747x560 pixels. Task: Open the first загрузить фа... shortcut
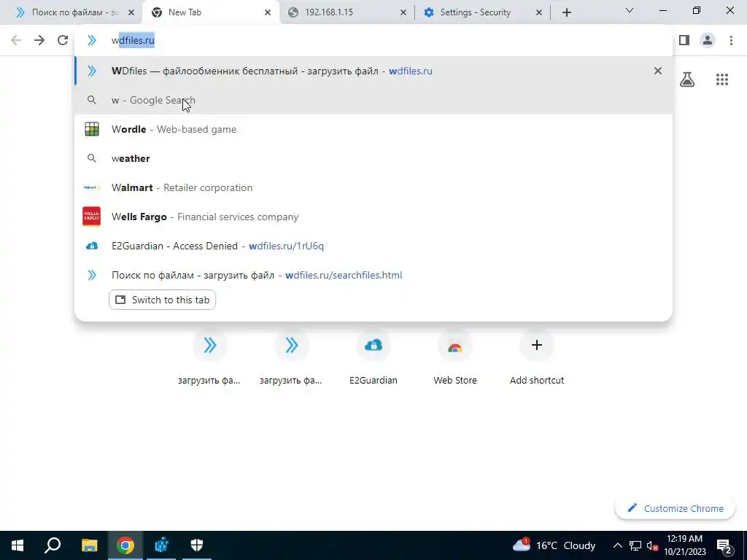[209, 358]
